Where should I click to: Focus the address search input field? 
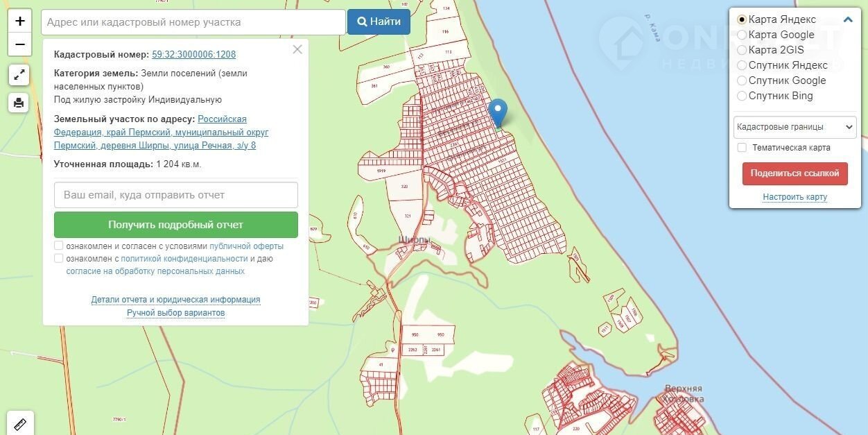click(193, 22)
